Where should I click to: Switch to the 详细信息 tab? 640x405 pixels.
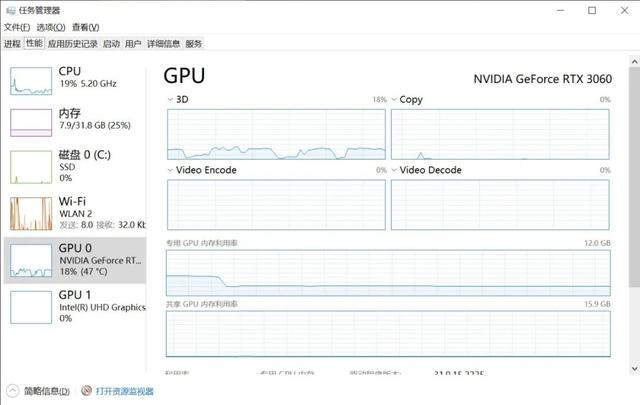coord(163,44)
